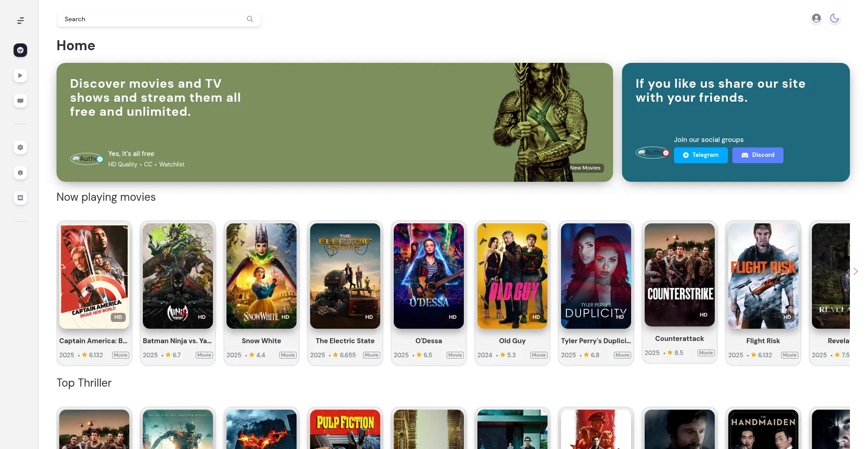Open the Counterattack poster

coord(679,274)
